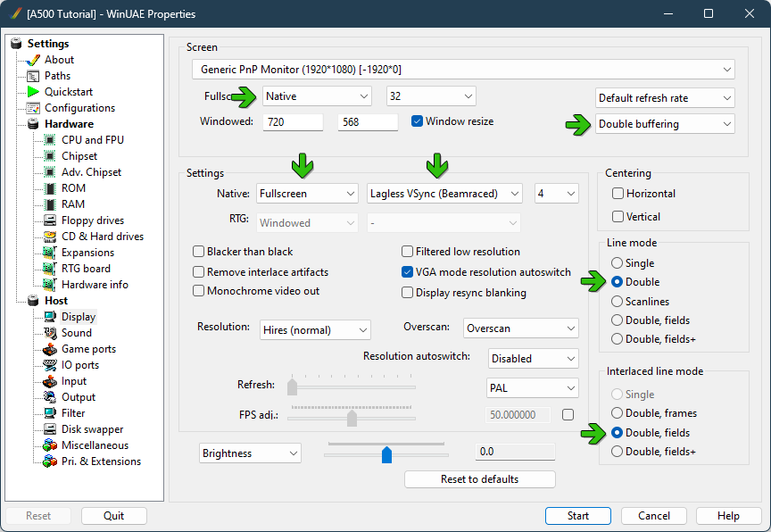Open the Resolution autoswitch dropdown
The height and width of the screenshot is (532, 771).
tap(533, 359)
